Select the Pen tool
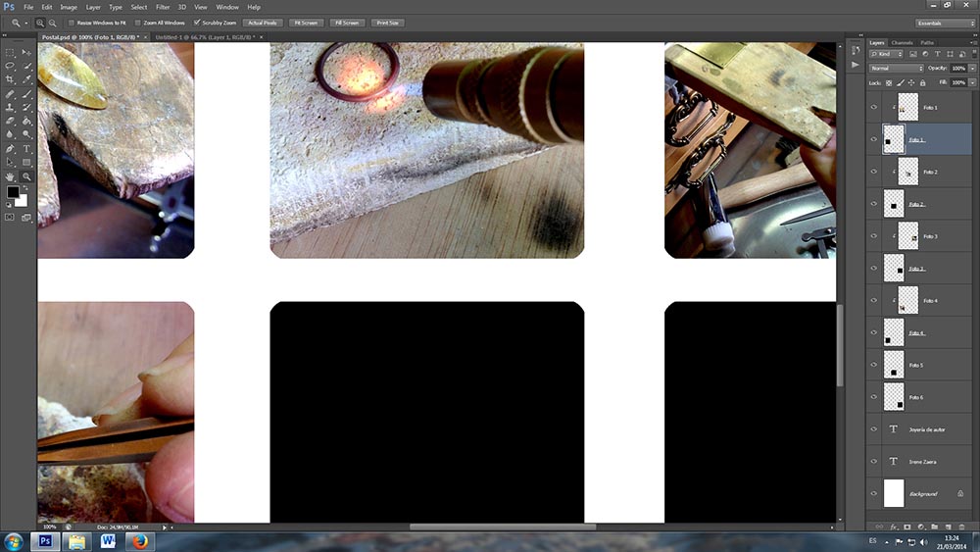 click(10, 148)
